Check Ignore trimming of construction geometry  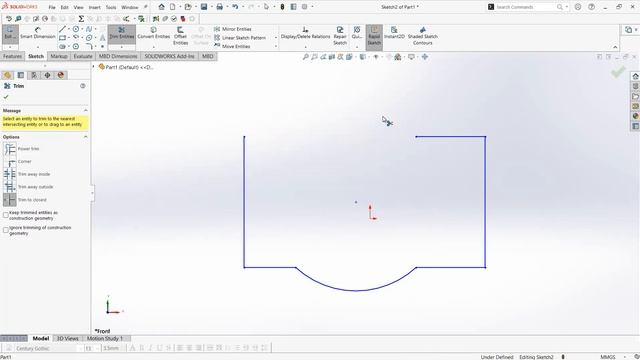pyautogui.click(x=6, y=230)
